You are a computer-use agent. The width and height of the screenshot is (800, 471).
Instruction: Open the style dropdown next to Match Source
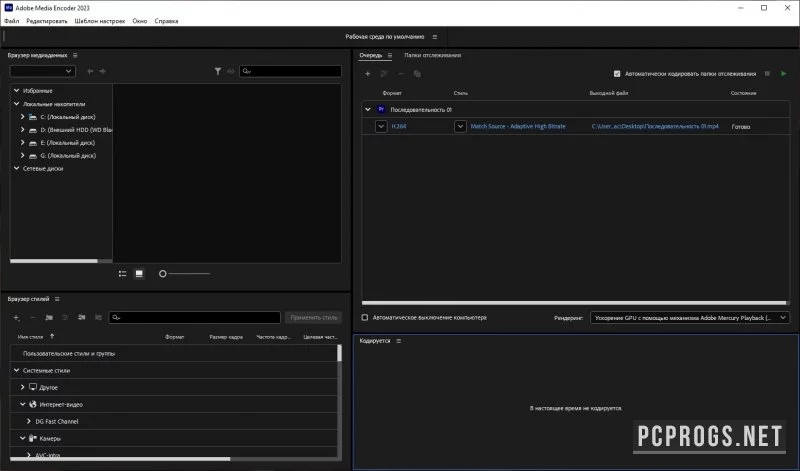[x=460, y=126]
